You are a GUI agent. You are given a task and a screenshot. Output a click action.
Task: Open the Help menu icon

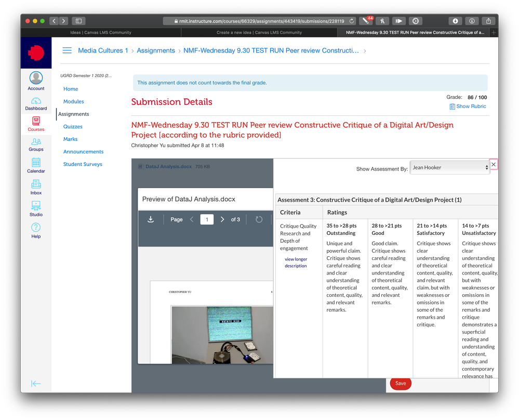pos(36,230)
